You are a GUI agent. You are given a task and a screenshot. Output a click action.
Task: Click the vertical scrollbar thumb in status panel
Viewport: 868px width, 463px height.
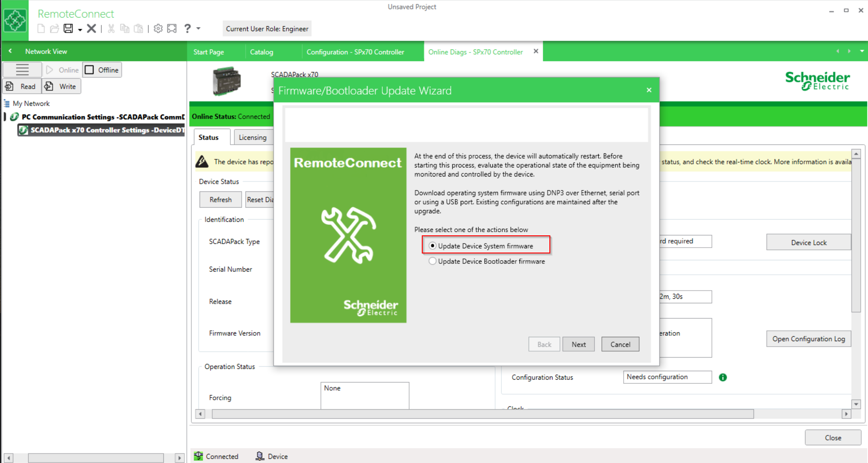856,235
